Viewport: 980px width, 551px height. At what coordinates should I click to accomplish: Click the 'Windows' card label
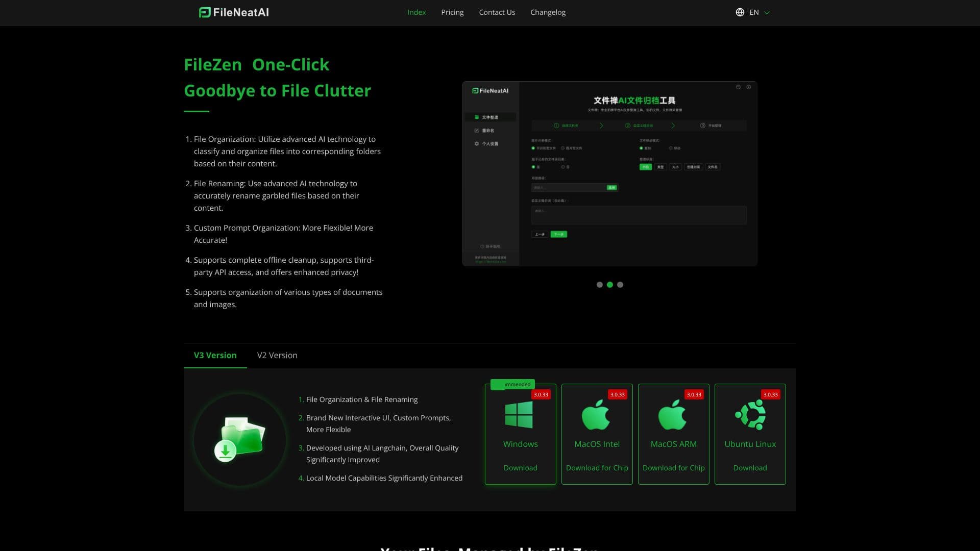point(520,444)
